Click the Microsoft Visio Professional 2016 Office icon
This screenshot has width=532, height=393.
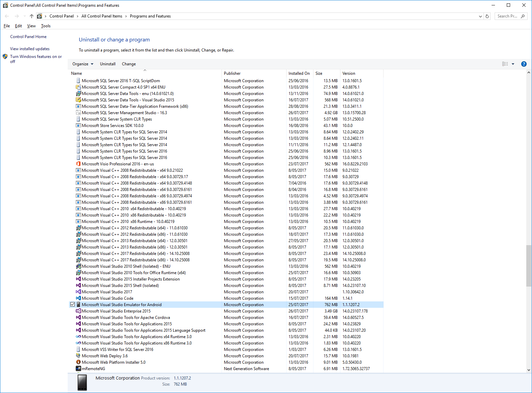(x=78, y=164)
